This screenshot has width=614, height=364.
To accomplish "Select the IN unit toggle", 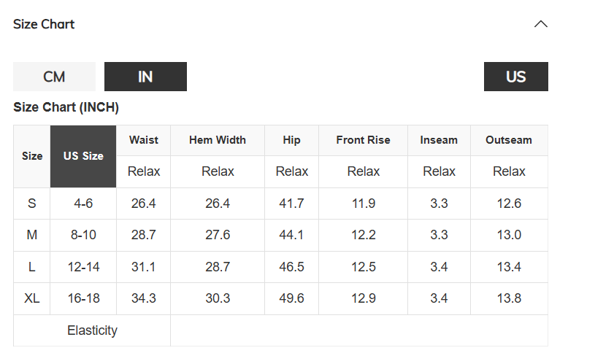I will click(x=145, y=77).
